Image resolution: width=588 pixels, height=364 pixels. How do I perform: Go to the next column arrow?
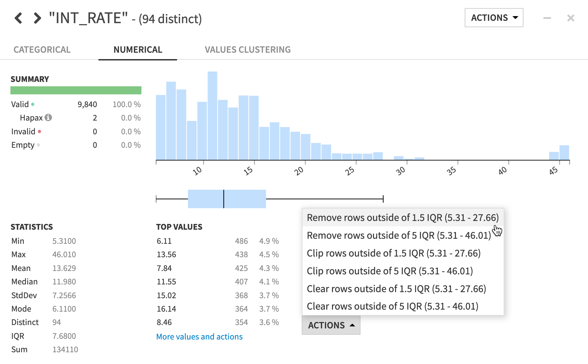click(x=37, y=18)
